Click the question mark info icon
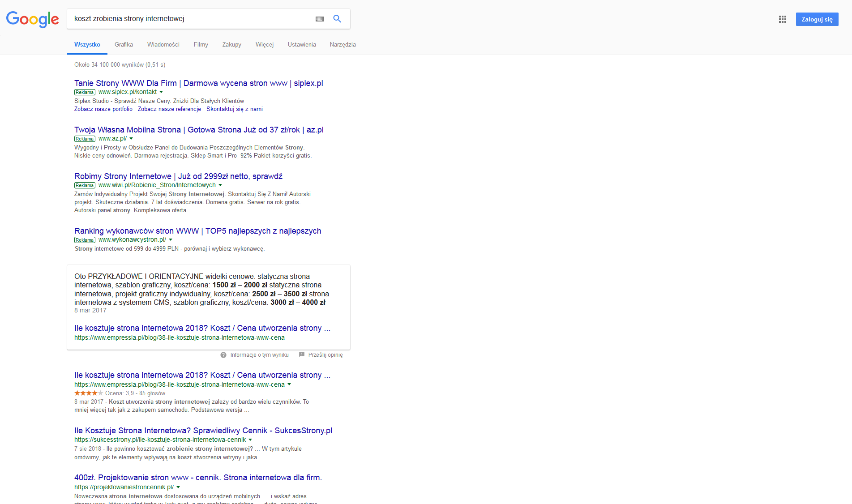This screenshot has height=504, width=852. click(x=223, y=355)
